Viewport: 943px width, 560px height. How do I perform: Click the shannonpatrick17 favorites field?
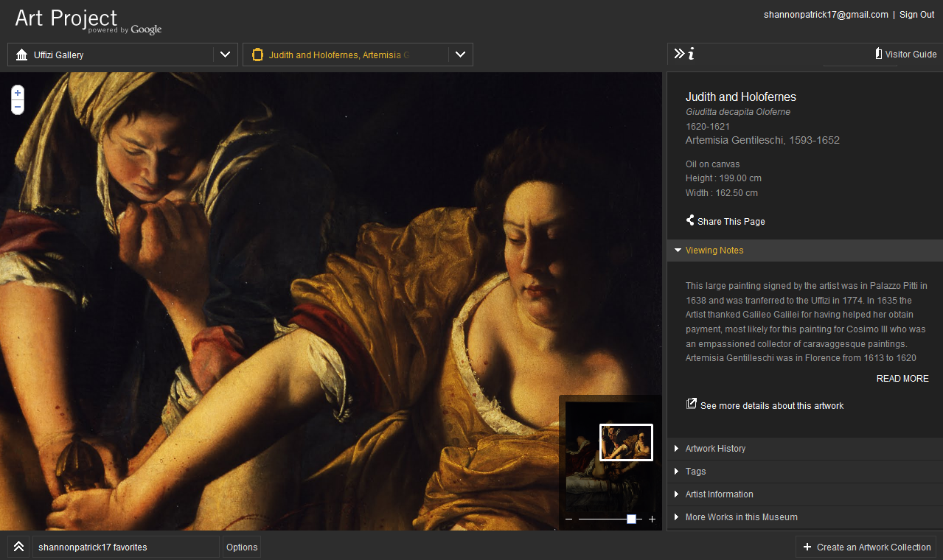tap(126, 547)
